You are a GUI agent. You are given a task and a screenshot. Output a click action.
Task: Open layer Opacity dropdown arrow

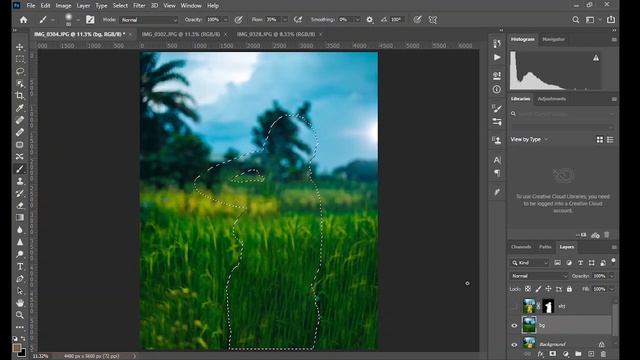pos(611,276)
